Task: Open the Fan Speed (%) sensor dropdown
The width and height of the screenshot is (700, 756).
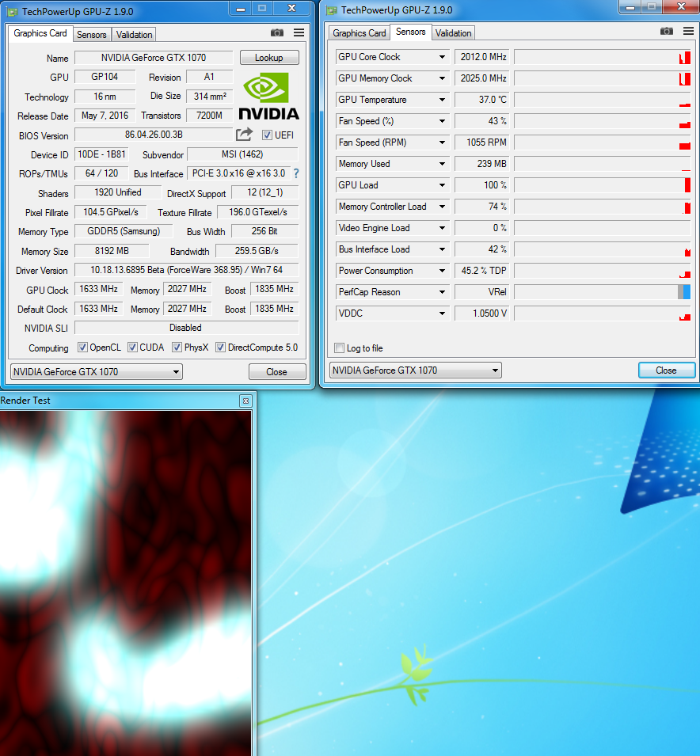Action: coord(442,121)
